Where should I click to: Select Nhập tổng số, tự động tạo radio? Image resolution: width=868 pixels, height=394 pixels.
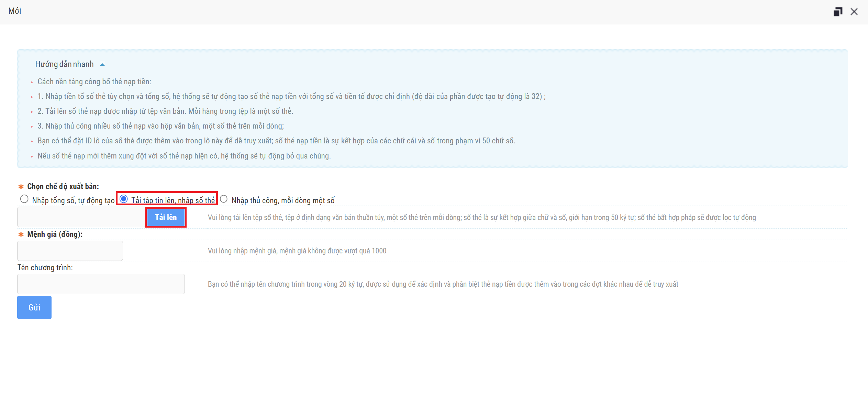click(24, 199)
